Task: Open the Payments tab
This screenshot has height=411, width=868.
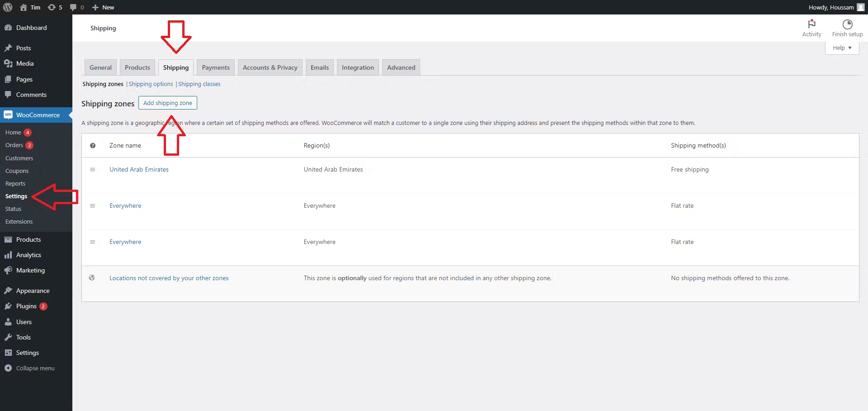Action: (x=216, y=67)
